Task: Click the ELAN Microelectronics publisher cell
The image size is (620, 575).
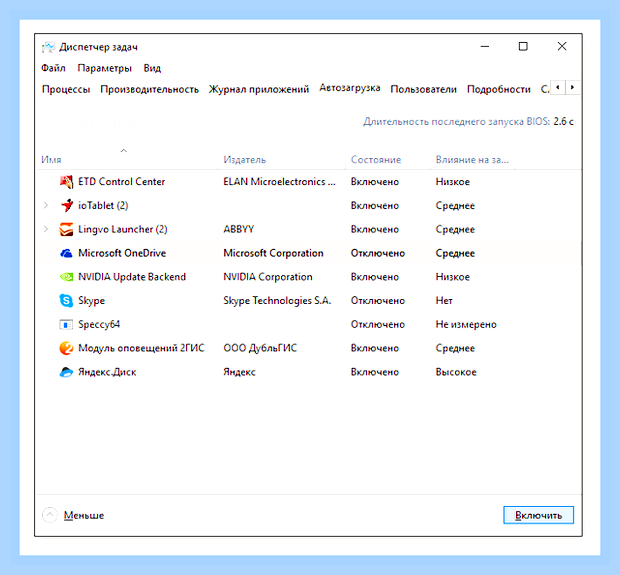Action: [x=279, y=182]
